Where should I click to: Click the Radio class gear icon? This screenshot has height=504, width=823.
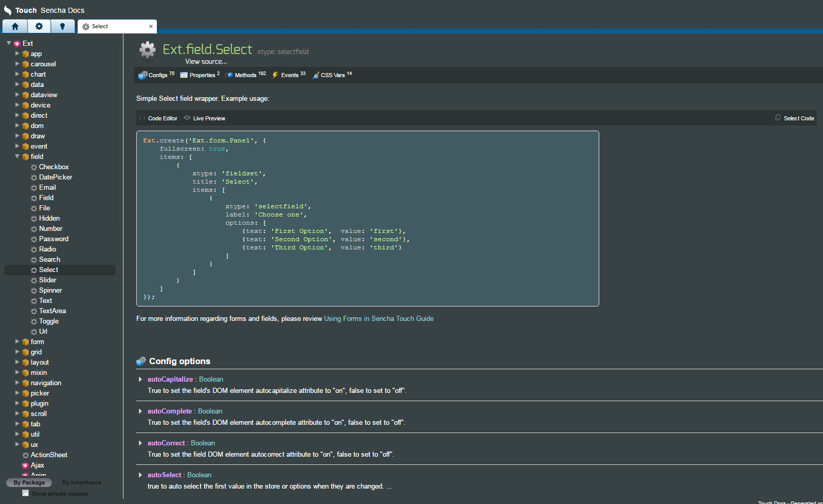click(x=34, y=249)
